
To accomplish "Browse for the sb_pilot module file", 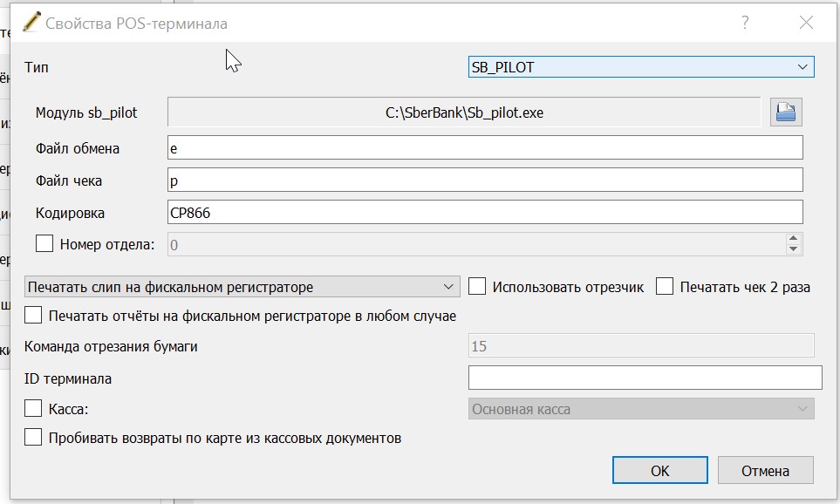I will [786, 112].
